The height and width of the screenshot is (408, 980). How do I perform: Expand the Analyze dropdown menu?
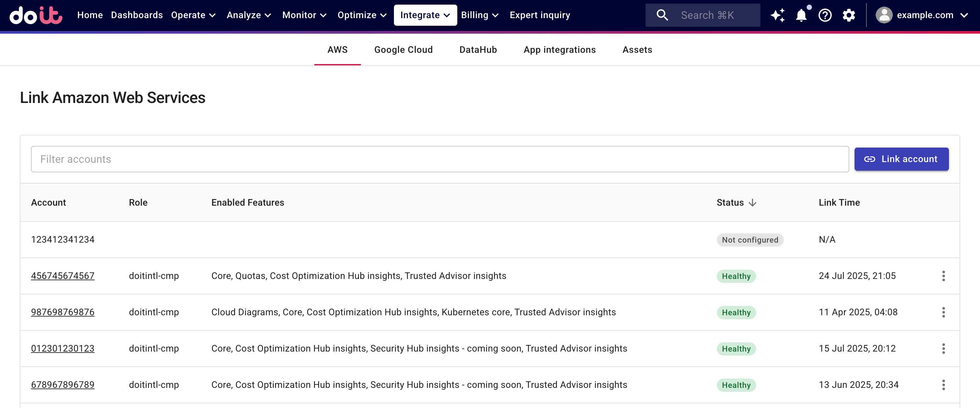[249, 15]
